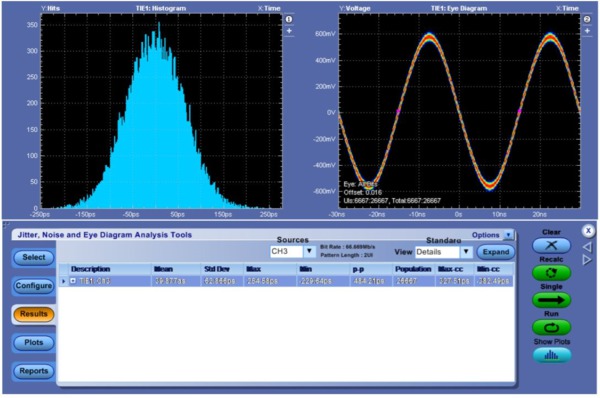
Task: Click the Options label
Action: tap(486, 235)
